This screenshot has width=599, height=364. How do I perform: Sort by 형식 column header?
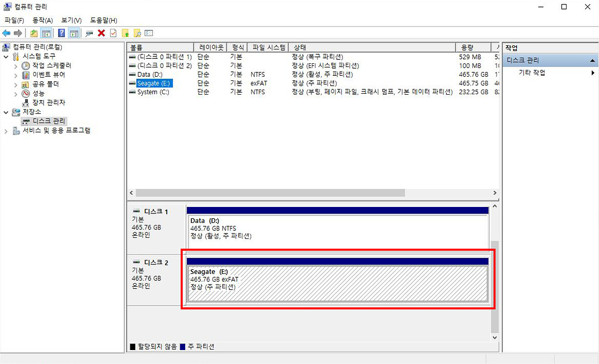coord(238,47)
